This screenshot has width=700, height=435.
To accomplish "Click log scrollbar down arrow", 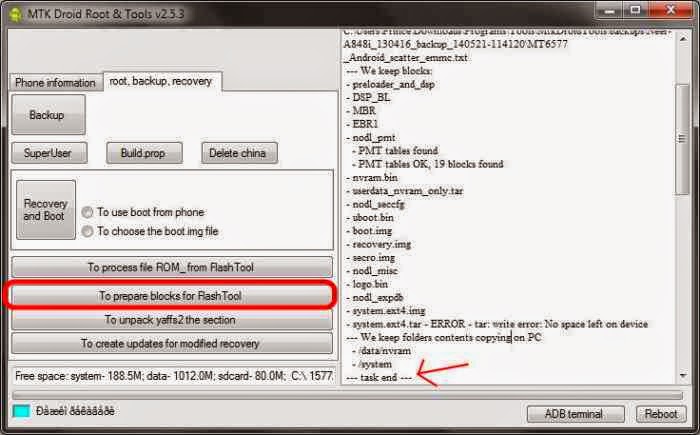I will click(683, 376).
